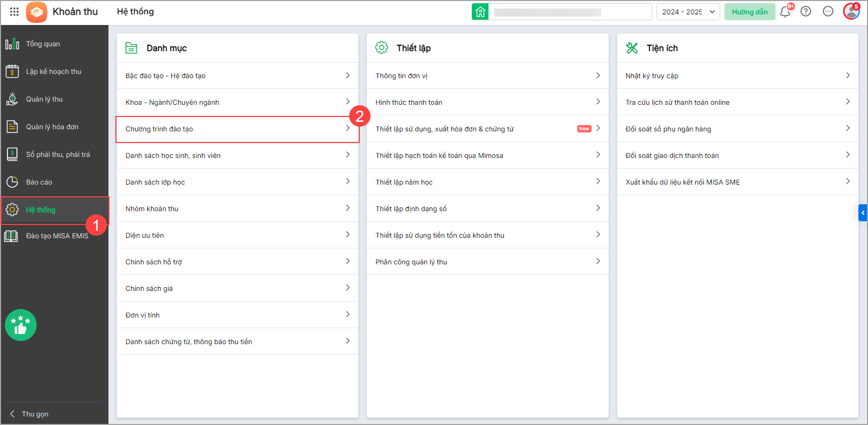
Task: Open Danh sách học sinh, sinh viên
Action: coord(237,156)
